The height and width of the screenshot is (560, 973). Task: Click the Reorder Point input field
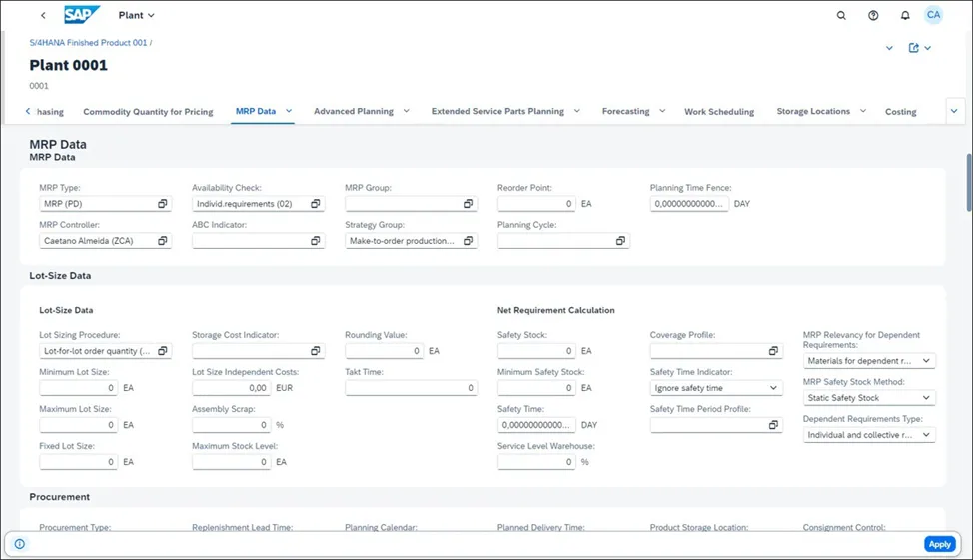tap(536, 204)
